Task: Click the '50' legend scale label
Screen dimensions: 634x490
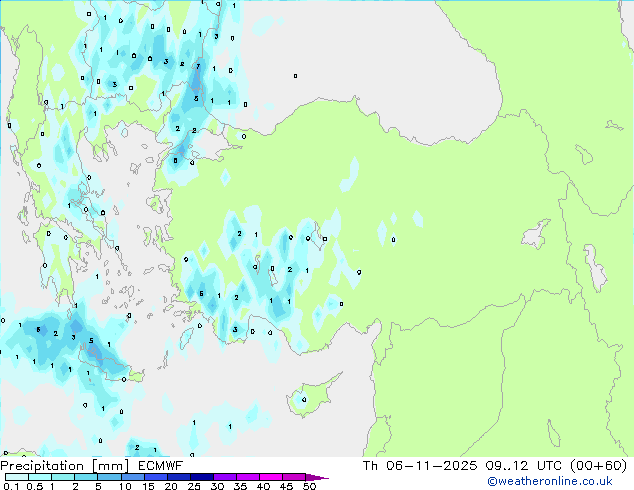Action: click(x=310, y=486)
